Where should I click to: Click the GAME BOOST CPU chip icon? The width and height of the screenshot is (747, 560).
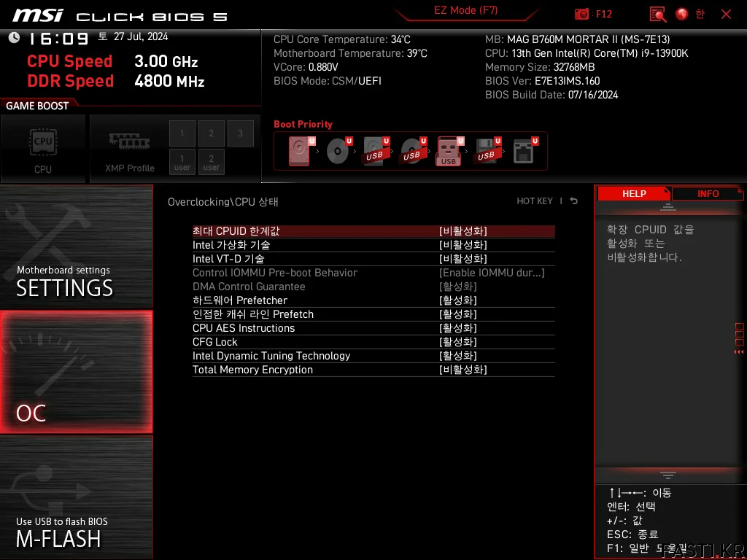[x=43, y=141]
